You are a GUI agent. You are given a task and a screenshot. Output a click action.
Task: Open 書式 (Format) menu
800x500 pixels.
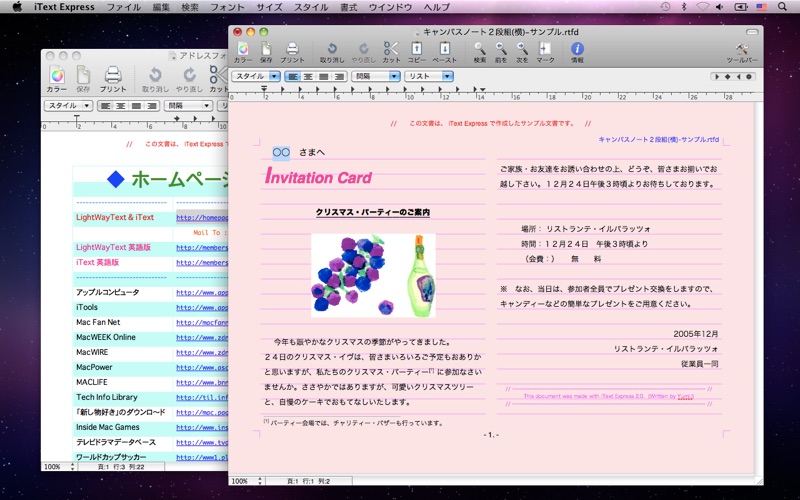click(x=349, y=7)
